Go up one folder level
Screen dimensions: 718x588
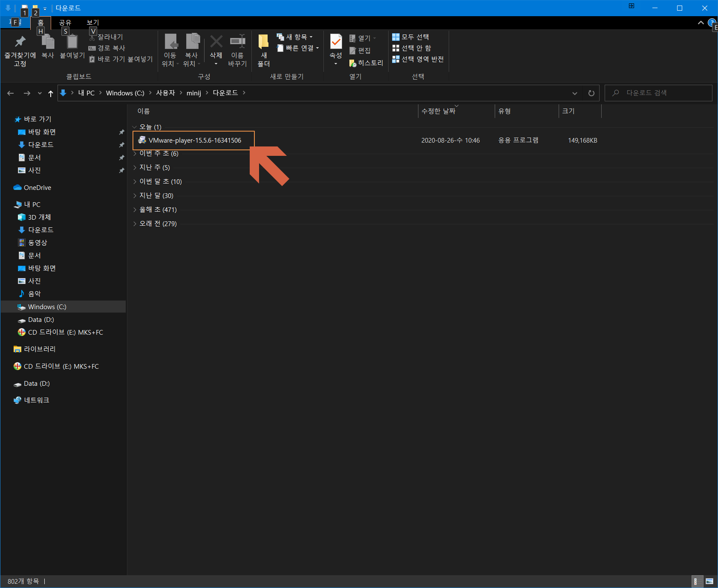[51, 93]
